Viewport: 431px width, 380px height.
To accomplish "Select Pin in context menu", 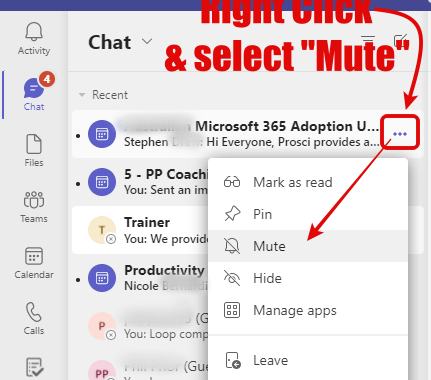I will pyautogui.click(x=308, y=214).
